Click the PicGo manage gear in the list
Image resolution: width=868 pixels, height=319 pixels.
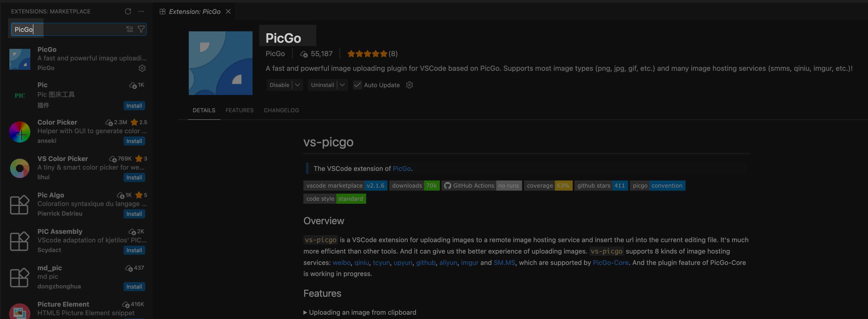coord(142,68)
